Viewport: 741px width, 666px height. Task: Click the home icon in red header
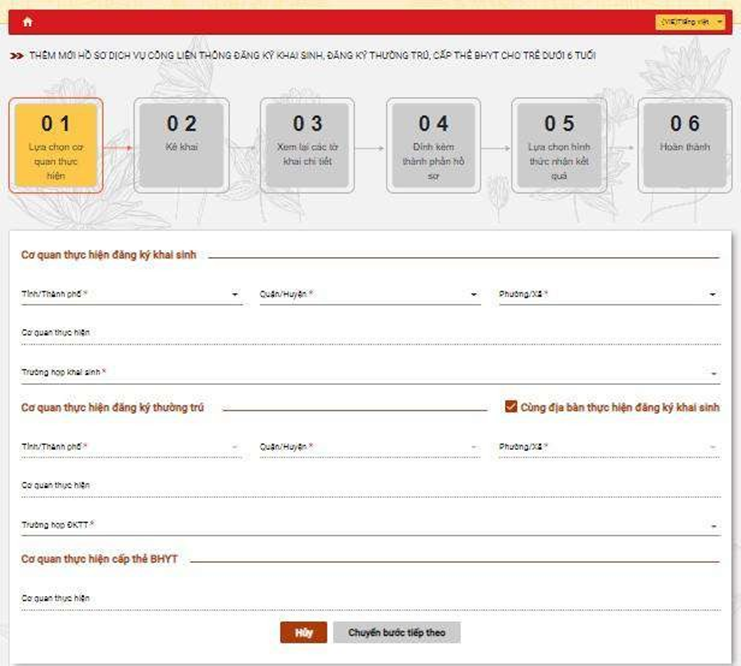tap(27, 21)
